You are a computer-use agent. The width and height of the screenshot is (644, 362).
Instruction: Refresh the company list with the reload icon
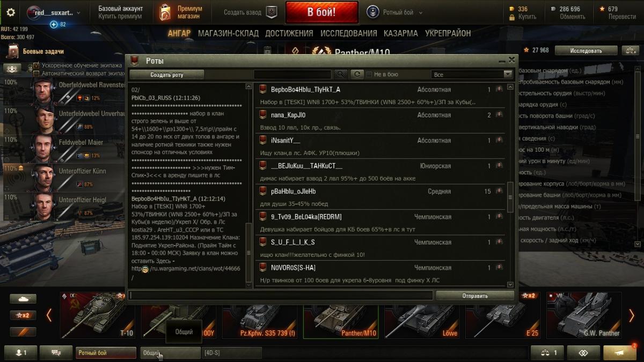coord(357,75)
